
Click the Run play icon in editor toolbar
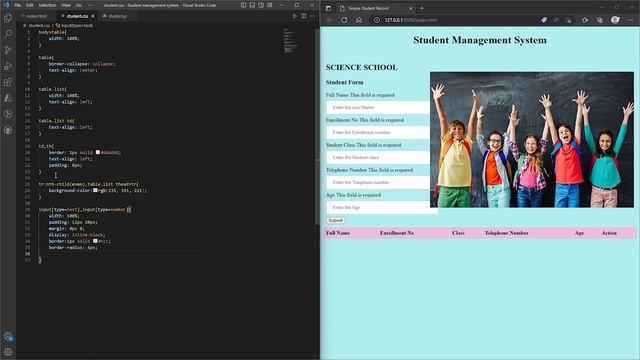[295, 16]
